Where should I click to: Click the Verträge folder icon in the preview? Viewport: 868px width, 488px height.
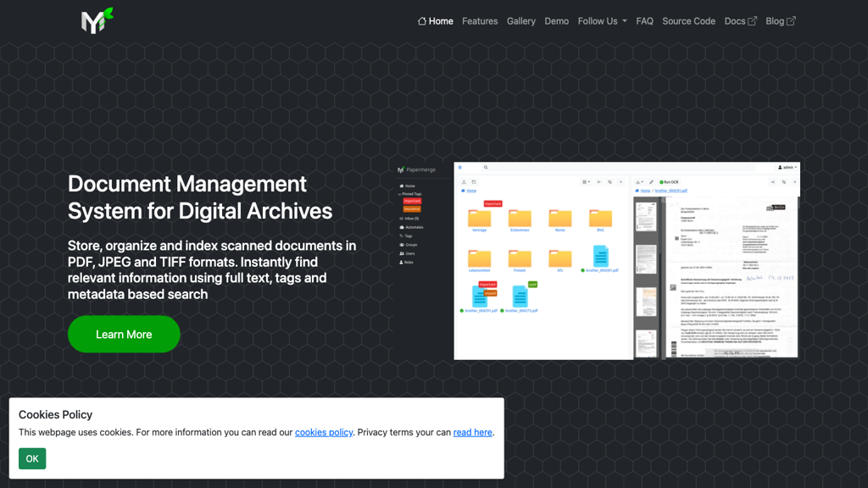tap(480, 218)
